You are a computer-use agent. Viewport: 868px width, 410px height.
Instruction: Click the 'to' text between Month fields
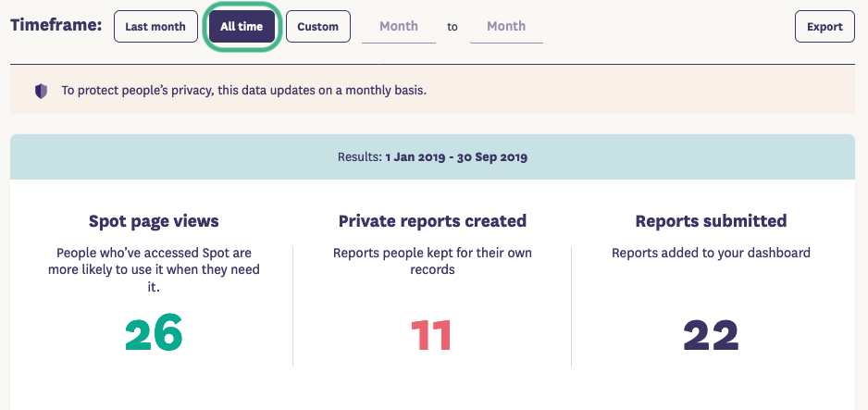tap(453, 27)
